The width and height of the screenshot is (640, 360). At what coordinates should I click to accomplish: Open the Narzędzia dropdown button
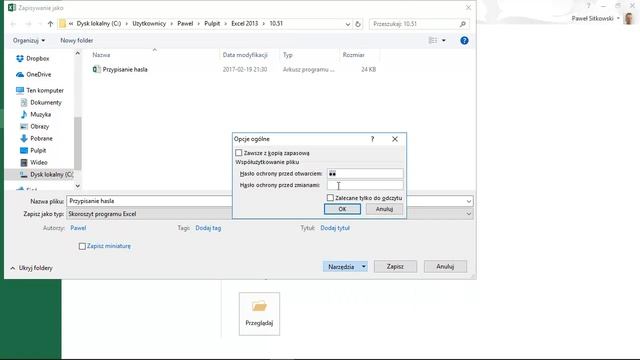[x=345, y=267]
